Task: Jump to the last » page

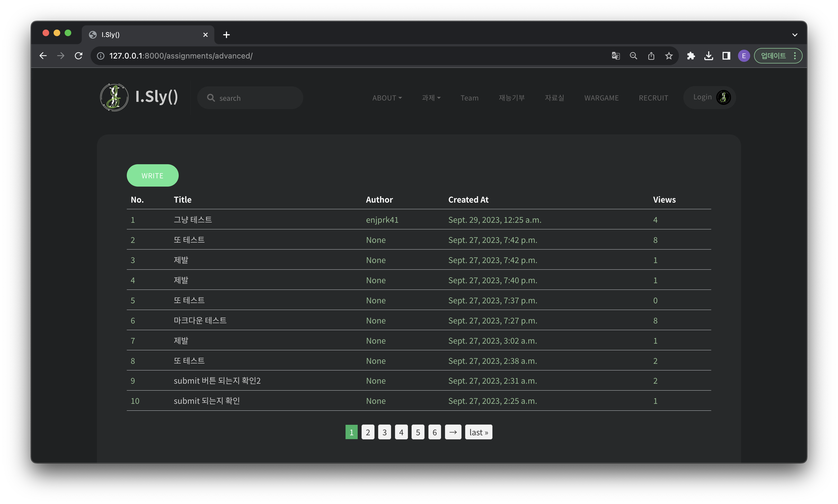Action: [x=478, y=432]
